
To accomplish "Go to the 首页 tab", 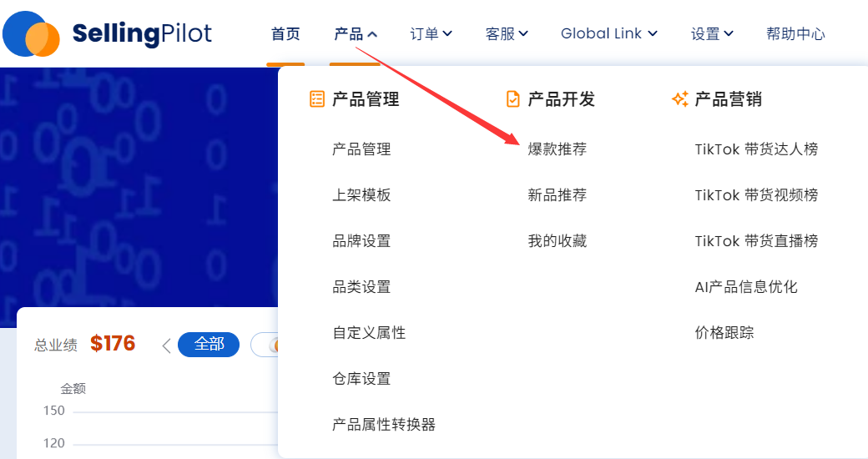I will click(x=285, y=33).
